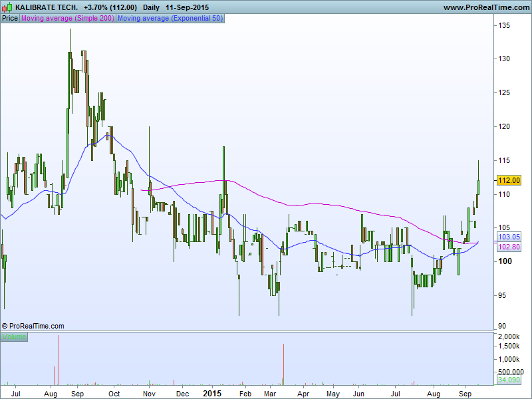This screenshot has height=399, width=532.
Task: Click the ProRealTime.com copyright notice
Action: (33, 326)
